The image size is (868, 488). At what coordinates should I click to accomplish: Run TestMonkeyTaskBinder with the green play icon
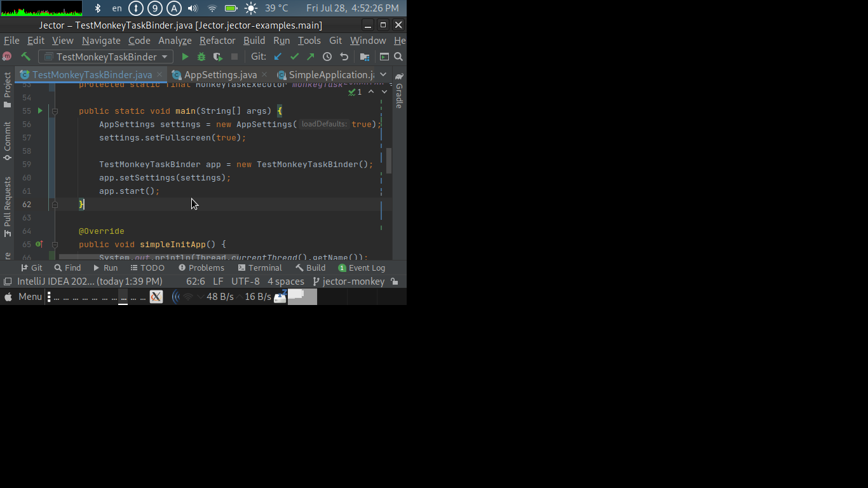tap(185, 57)
